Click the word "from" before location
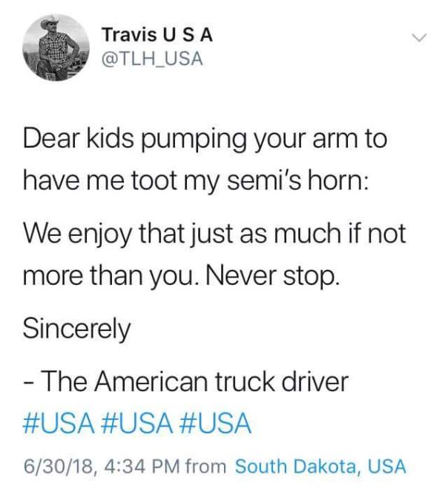The image size is (448, 492). click(207, 467)
